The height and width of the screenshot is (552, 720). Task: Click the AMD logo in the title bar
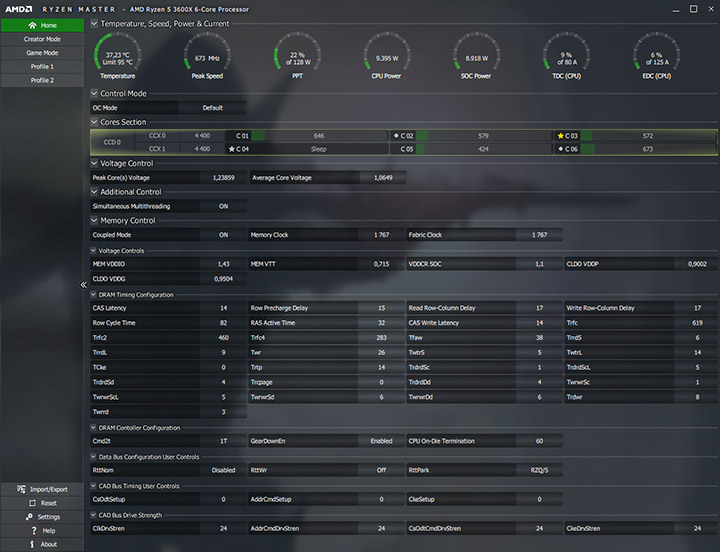[x=19, y=9]
